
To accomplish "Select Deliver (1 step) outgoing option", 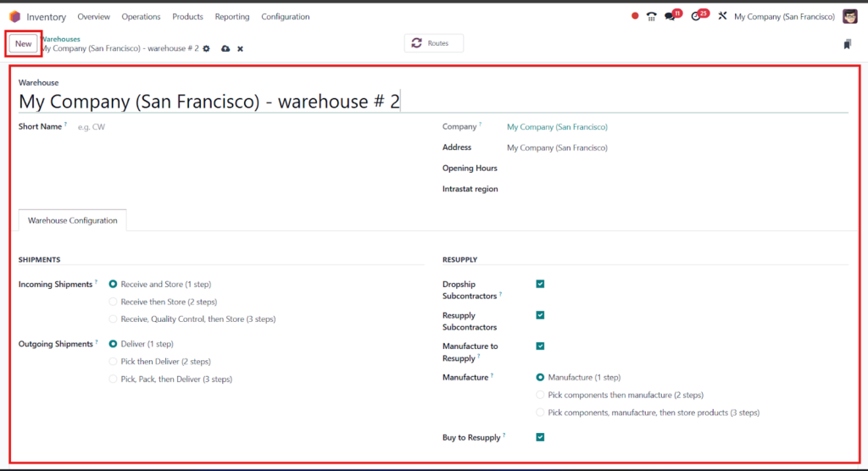I will (x=113, y=344).
